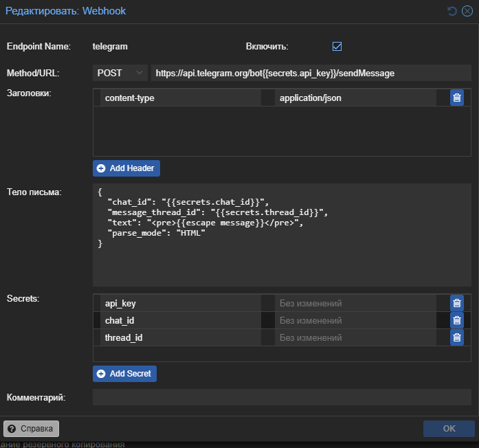Click the api_key value field
This screenshot has height=448, width=479.
click(x=355, y=303)
